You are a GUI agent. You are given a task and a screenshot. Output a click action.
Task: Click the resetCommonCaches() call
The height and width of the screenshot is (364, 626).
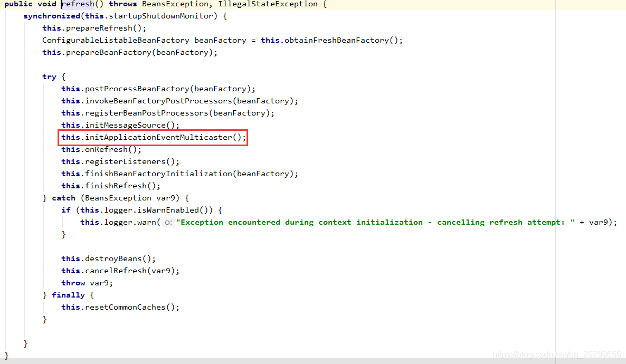(130, 308)
